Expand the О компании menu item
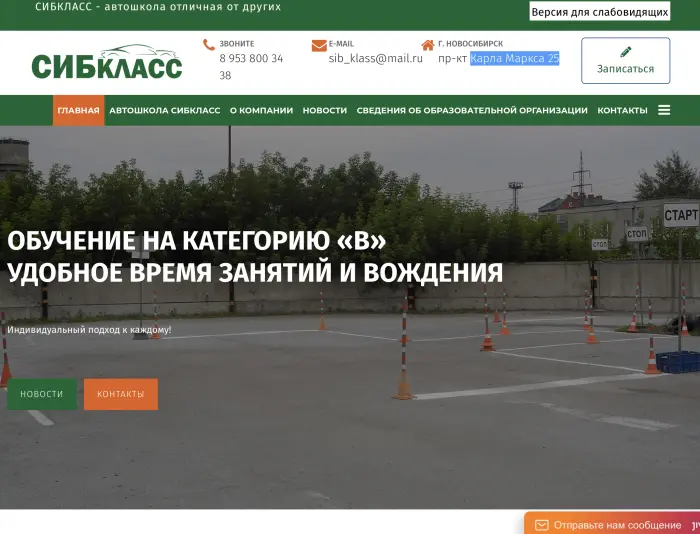The image size is (700, 534). pos(261,111)
